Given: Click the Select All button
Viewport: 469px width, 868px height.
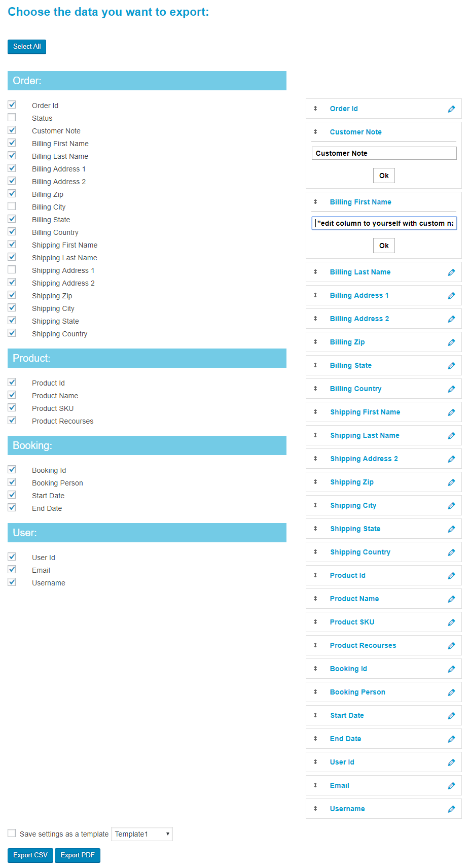Looking at the screenshot, I should pos(27,47).
